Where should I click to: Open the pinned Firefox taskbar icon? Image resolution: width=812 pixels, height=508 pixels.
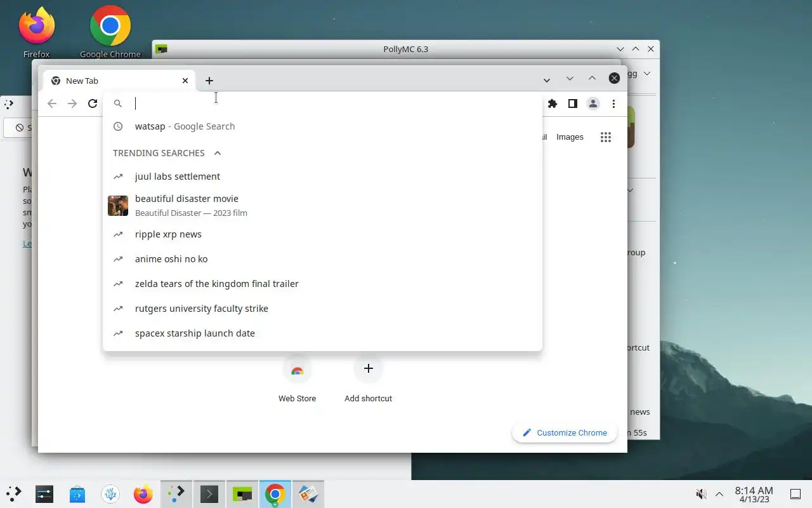pos(143,494)
